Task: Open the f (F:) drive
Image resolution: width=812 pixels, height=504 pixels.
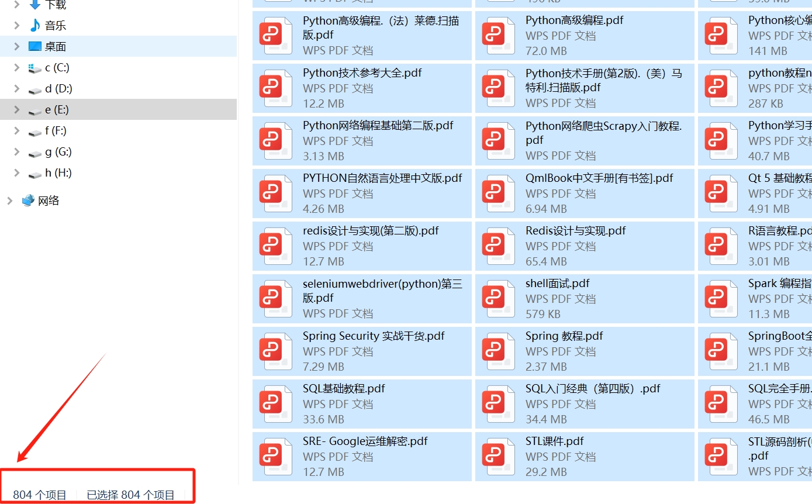Action: [56, 130]
